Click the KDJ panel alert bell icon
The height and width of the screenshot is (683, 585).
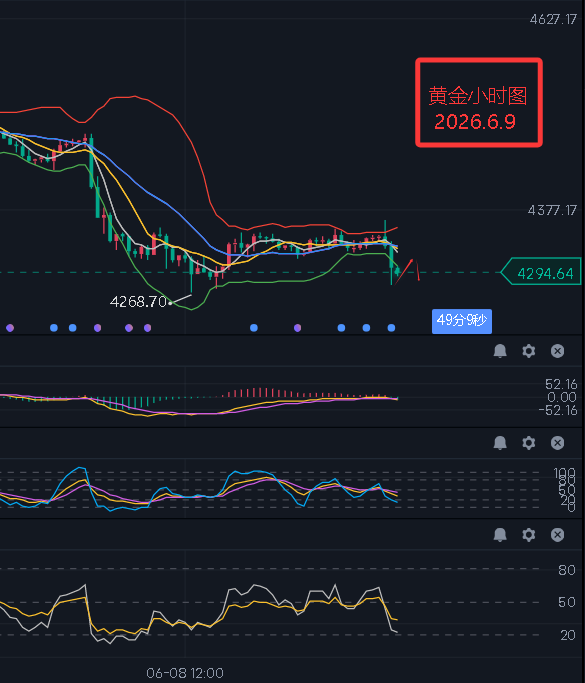coord(500,443)
